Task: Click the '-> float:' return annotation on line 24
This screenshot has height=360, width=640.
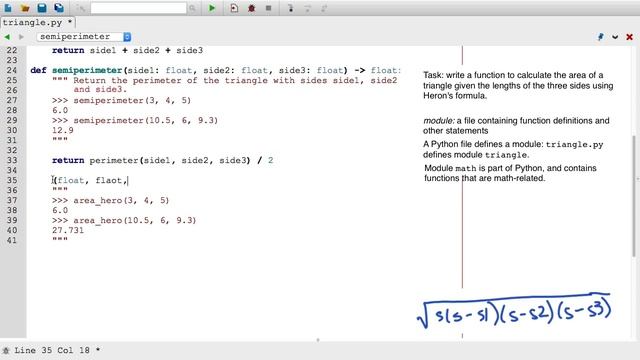Action: 378,70
